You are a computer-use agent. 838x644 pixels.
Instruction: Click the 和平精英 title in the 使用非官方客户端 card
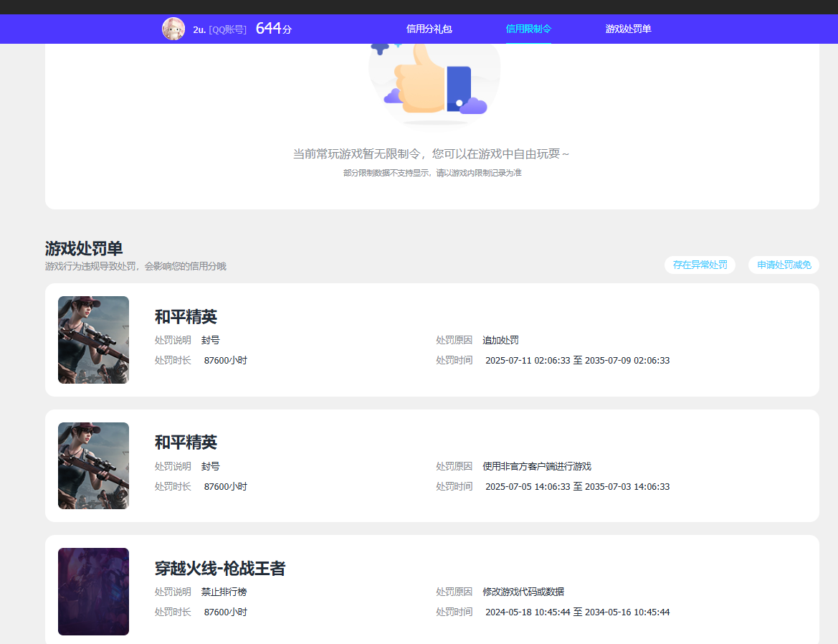(186, 442)
